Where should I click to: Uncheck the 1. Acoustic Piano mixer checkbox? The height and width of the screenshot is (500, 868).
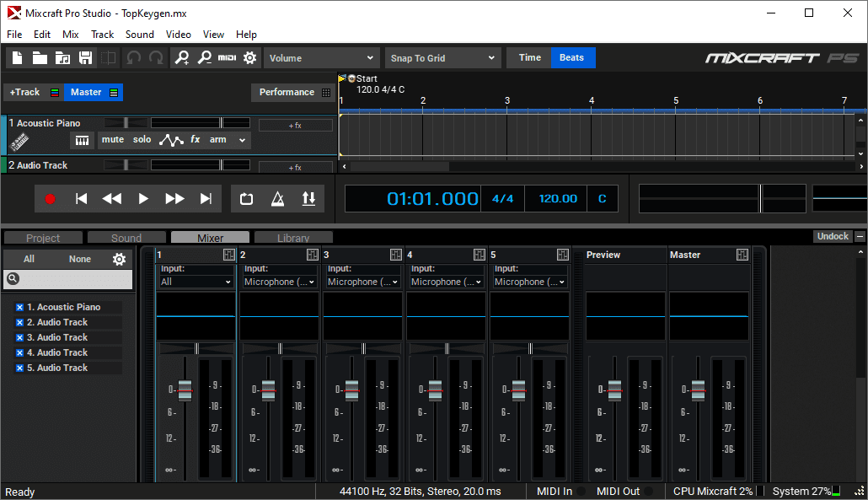tap(19, 308)
